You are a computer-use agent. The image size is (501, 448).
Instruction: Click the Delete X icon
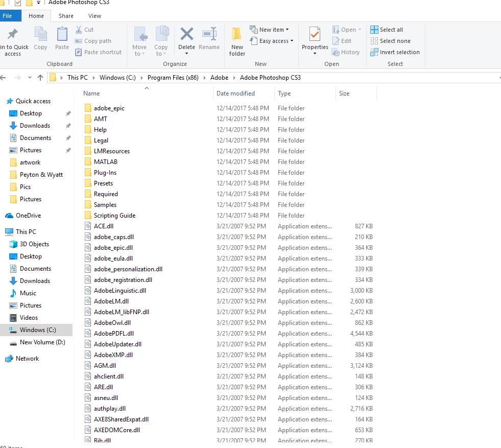(186, 34)
